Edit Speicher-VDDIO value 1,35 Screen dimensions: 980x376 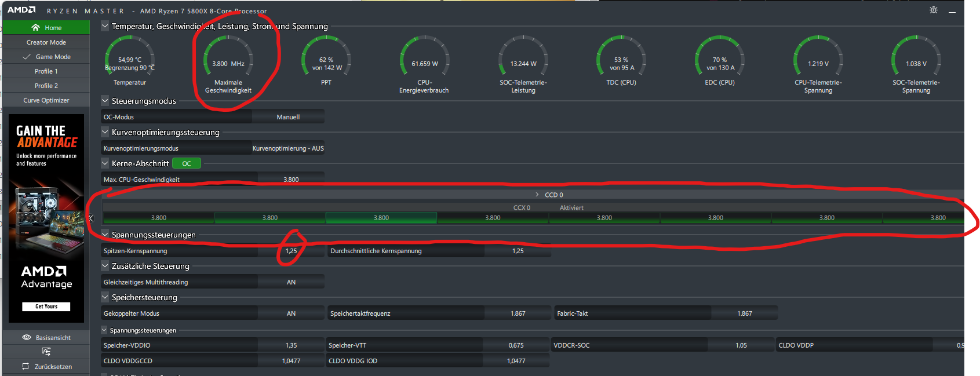291,345
